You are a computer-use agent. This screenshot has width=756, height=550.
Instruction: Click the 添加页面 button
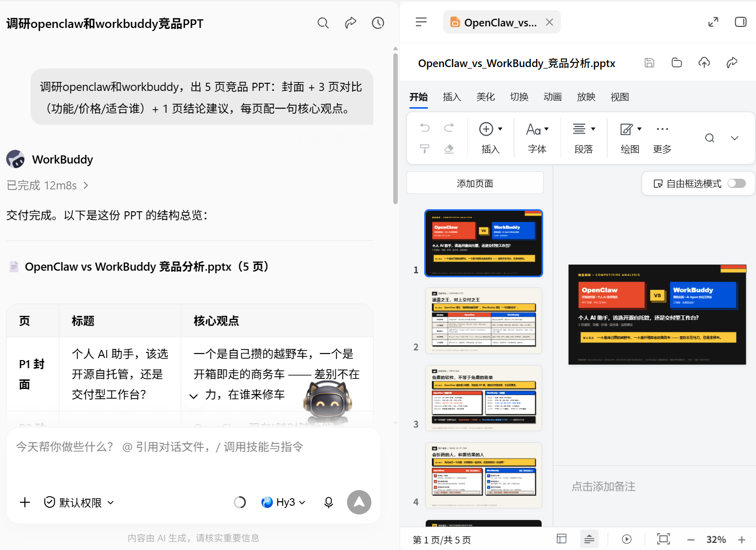pos(475,183)
